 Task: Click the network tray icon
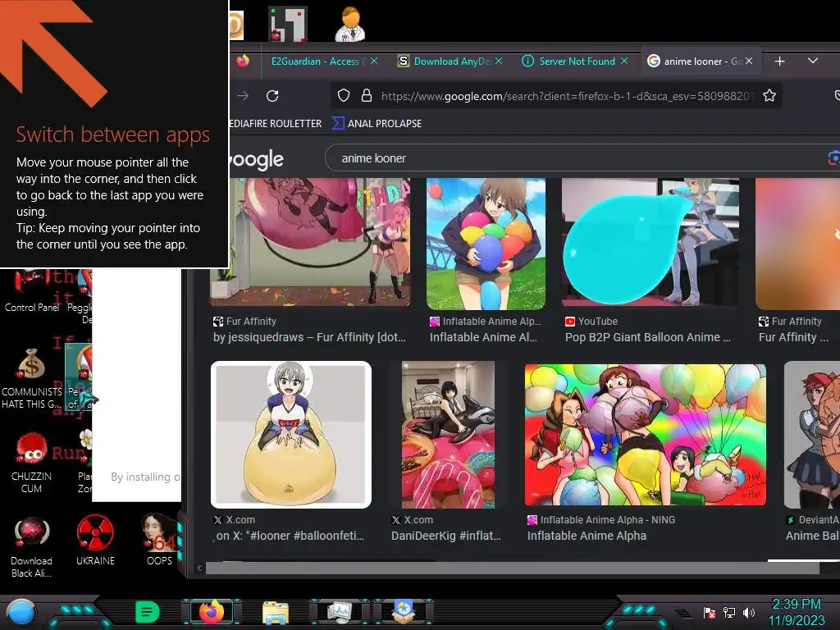(729, 612)
